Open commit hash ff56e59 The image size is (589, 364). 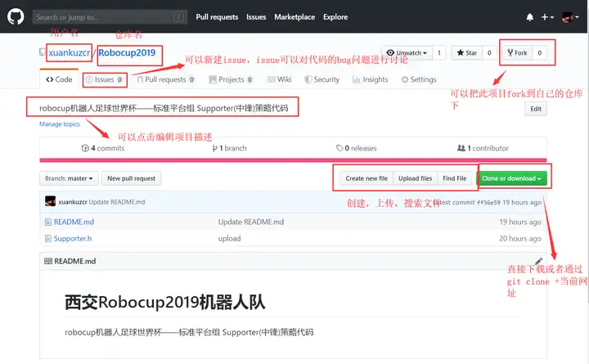click(x=488, y=203)
